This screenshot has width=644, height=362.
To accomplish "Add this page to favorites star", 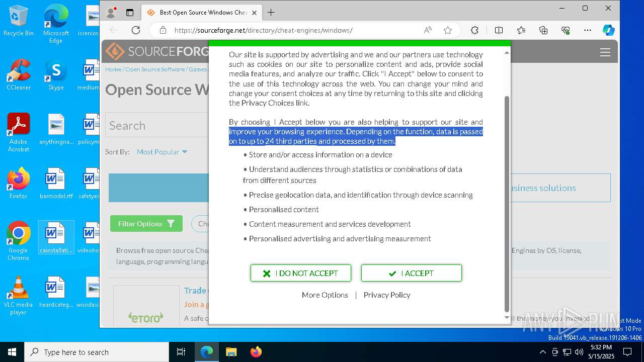I will click(448, 30).
